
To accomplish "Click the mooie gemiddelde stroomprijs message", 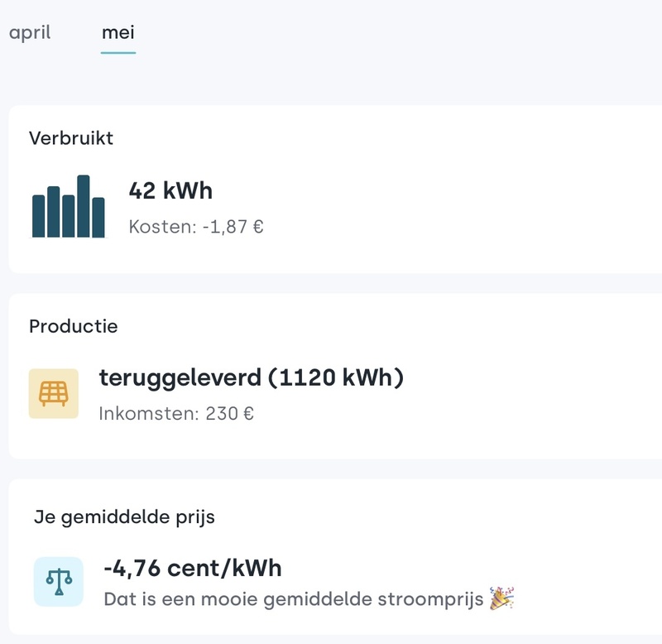I will (294, 598).
